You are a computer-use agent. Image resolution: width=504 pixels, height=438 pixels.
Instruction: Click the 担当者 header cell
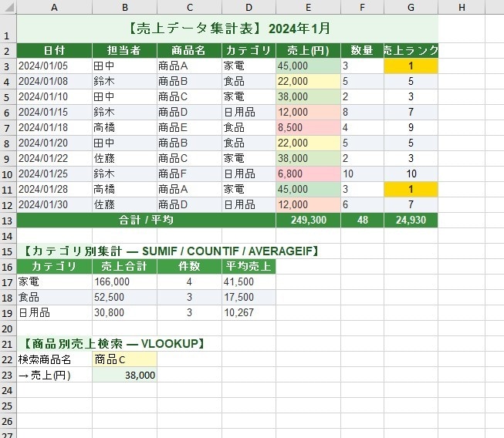(x=124, y=50)
